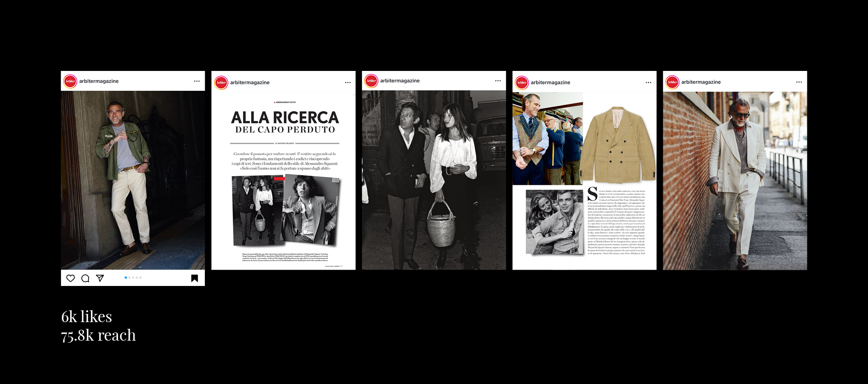This screenshot has height=384, width=868.
Task: Click arbitermagazine username on fifth post
Action: (701, 82)
